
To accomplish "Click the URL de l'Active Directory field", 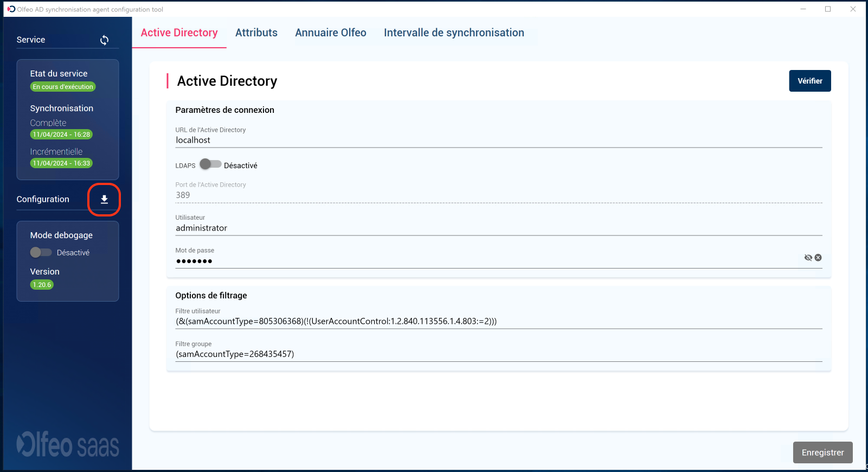I will (498, 141).
